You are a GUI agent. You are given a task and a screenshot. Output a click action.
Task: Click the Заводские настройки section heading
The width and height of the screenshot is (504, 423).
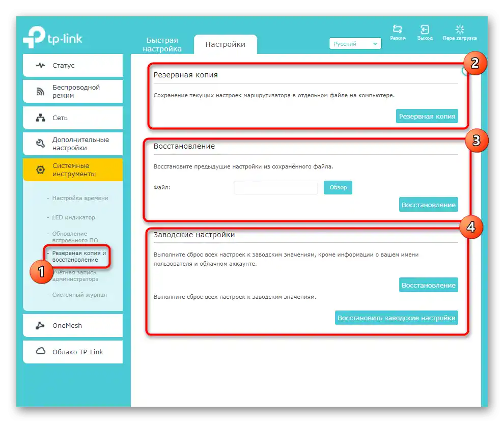coord(194,235)
